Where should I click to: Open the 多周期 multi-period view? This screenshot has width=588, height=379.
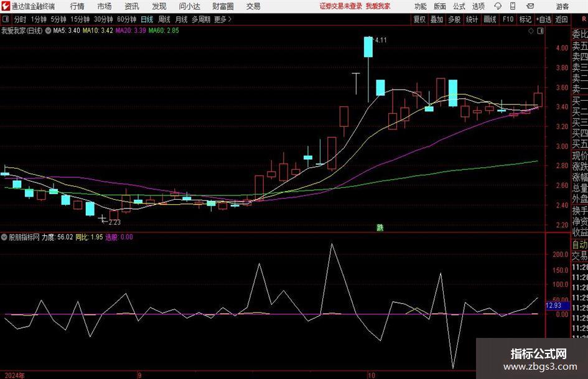pos(200,19)
